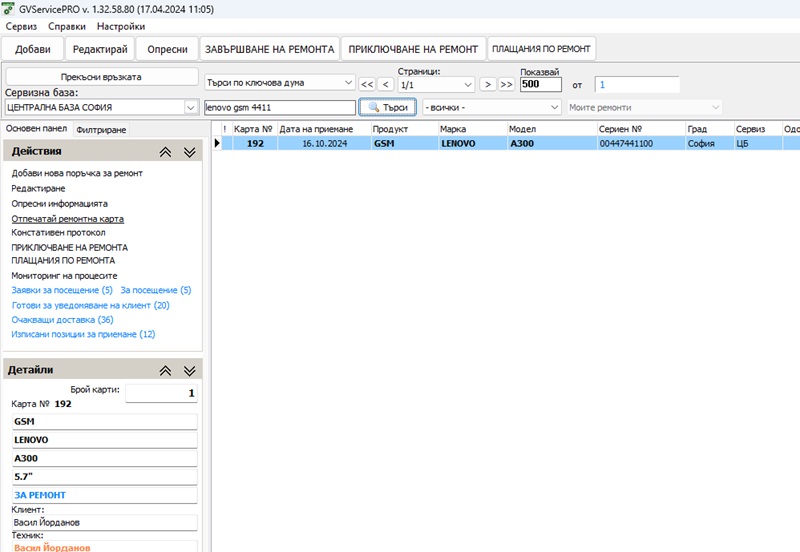Click the A300 model cell in table
Viewport: 800px width, 552px height.
click(552, 143)
